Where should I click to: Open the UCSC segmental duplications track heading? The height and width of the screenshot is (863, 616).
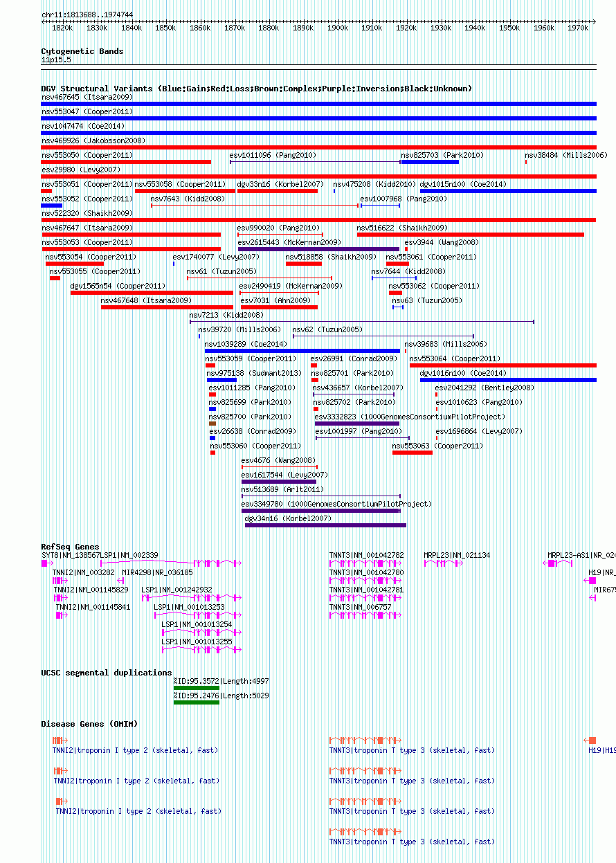[x=107, y=673]
